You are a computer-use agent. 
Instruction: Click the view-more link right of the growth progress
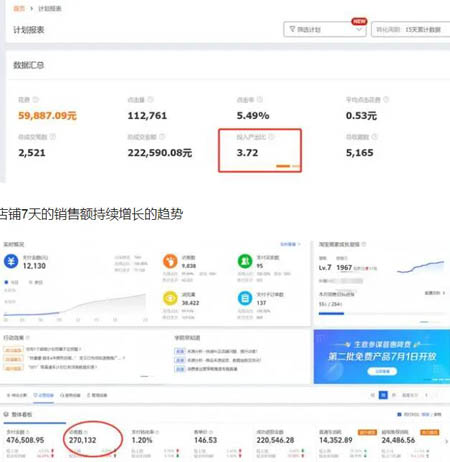[435, 293]
